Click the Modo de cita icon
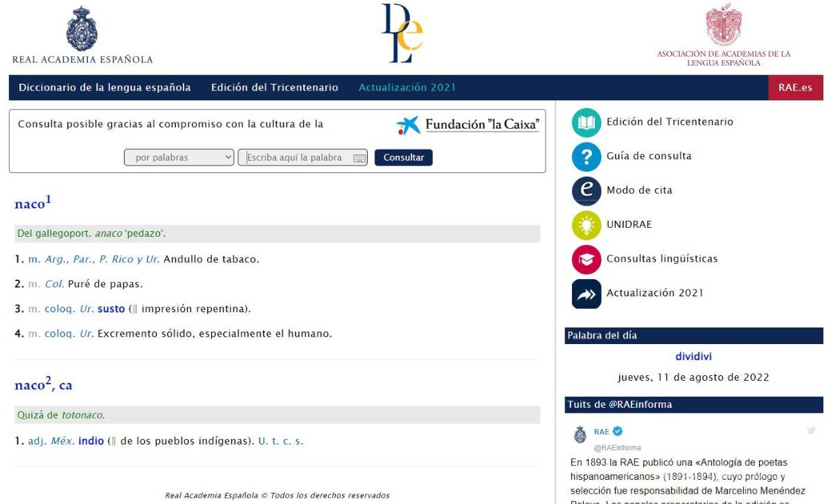 click(x=586, y=190)
